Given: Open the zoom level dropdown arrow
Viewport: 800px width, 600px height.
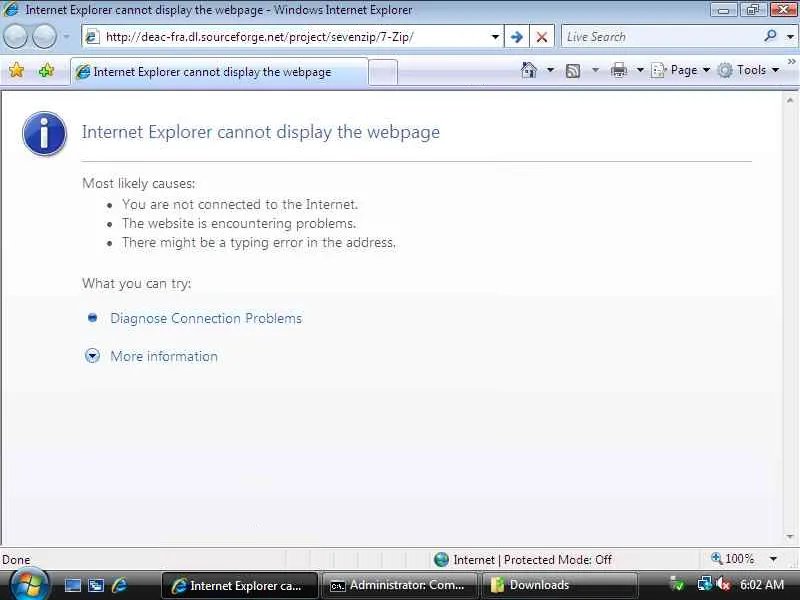Looking at the screenshot, I should 773,559.
